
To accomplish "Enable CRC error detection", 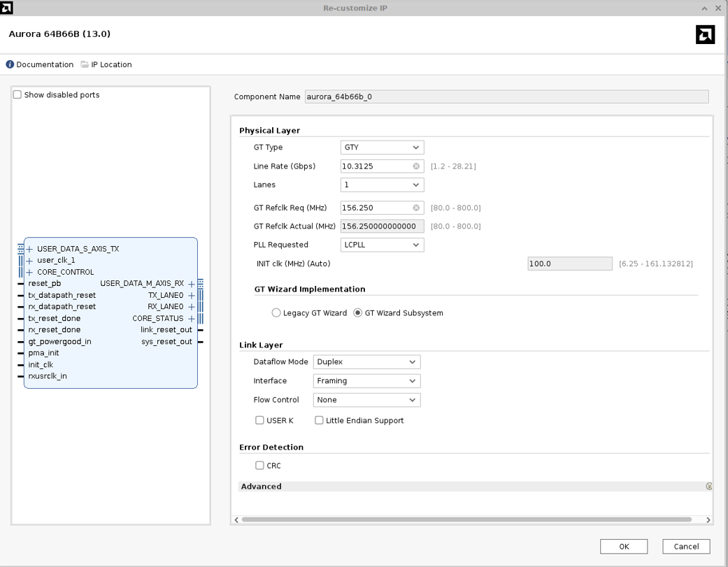I will point(259,465).
